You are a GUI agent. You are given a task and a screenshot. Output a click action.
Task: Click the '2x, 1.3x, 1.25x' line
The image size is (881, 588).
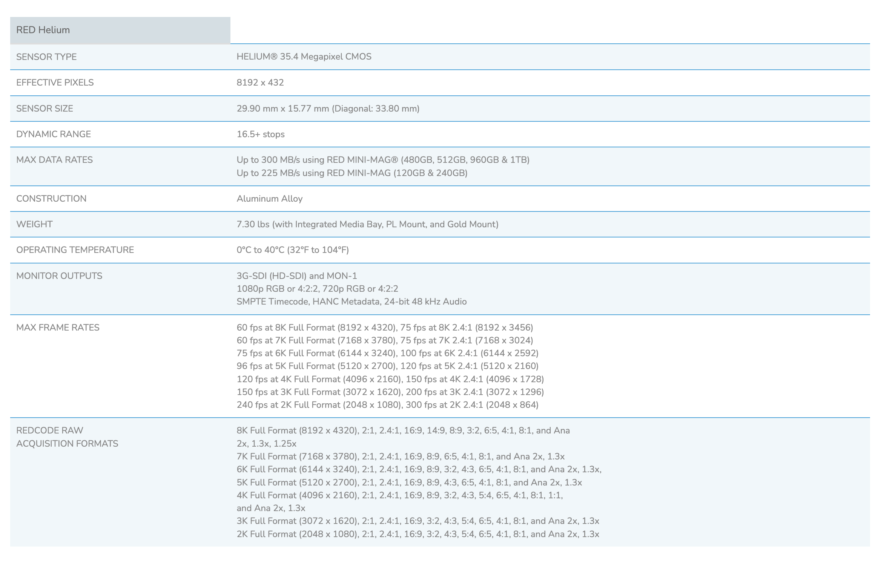pyautogui.click(x=267, y=444)
